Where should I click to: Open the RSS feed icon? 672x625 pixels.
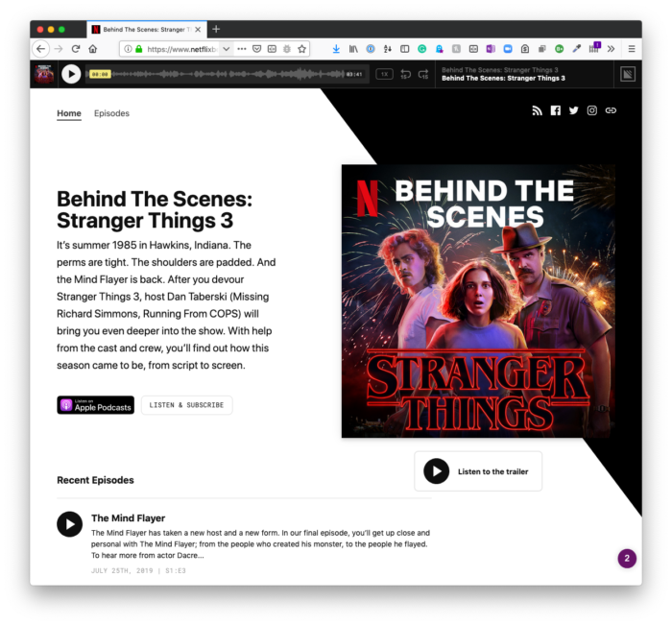click(537, 110)
